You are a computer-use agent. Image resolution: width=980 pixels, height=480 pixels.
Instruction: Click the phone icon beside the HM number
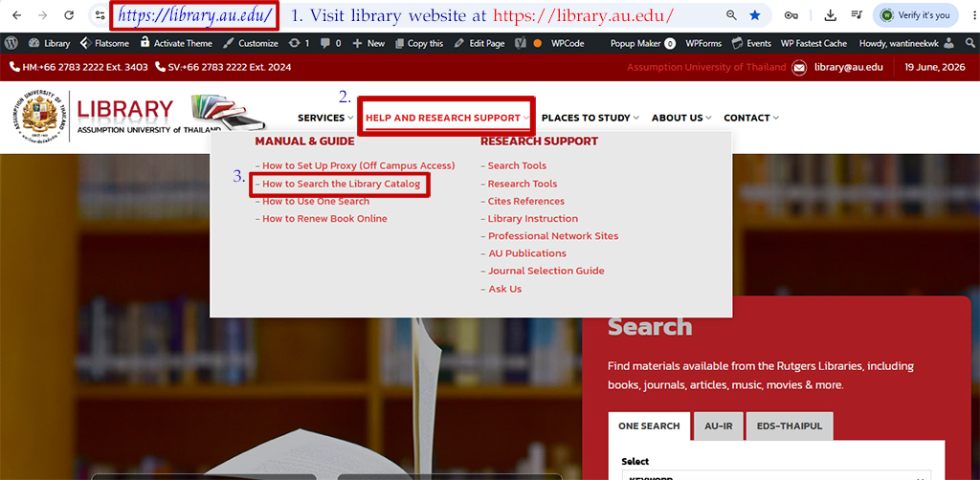[15, 67]
